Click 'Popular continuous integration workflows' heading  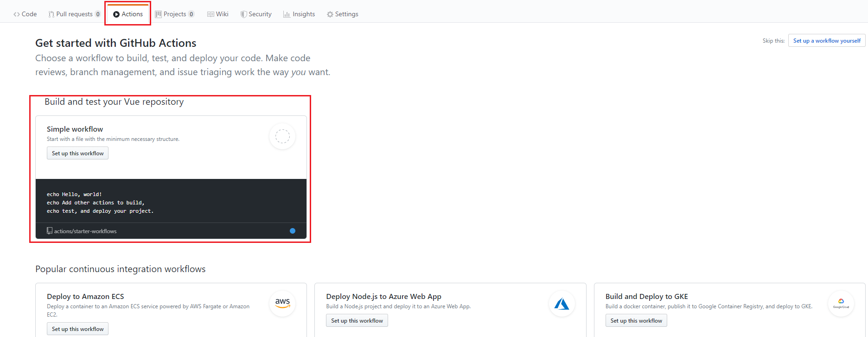[x=121, y=269]
